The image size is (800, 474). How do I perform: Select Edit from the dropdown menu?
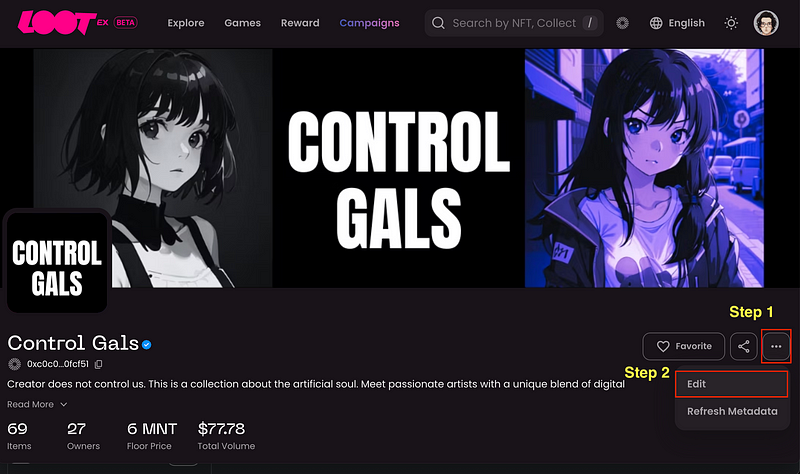click(x=732, y=384)
